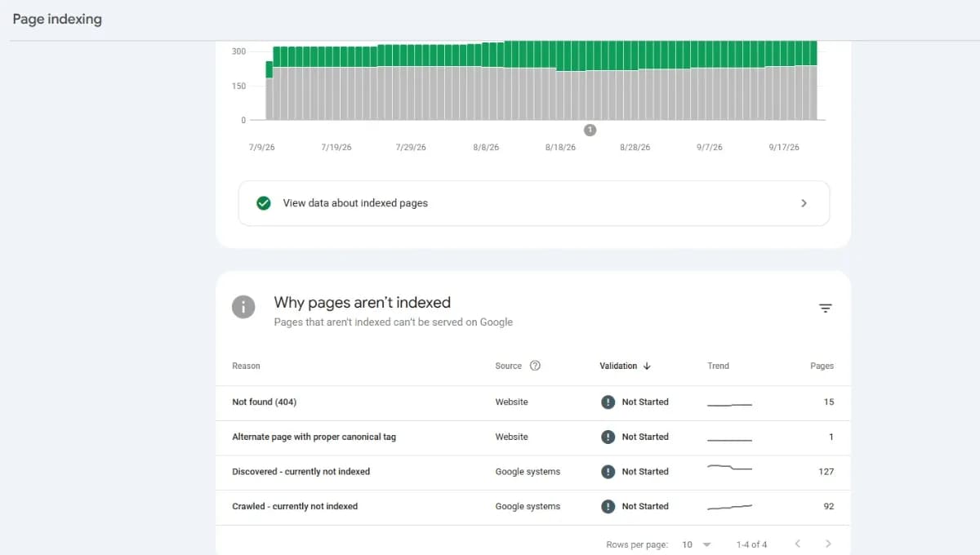Open Alternate page with proper canonical tag
The width and height of the screenshot is (980, 555).
[314, 437]
